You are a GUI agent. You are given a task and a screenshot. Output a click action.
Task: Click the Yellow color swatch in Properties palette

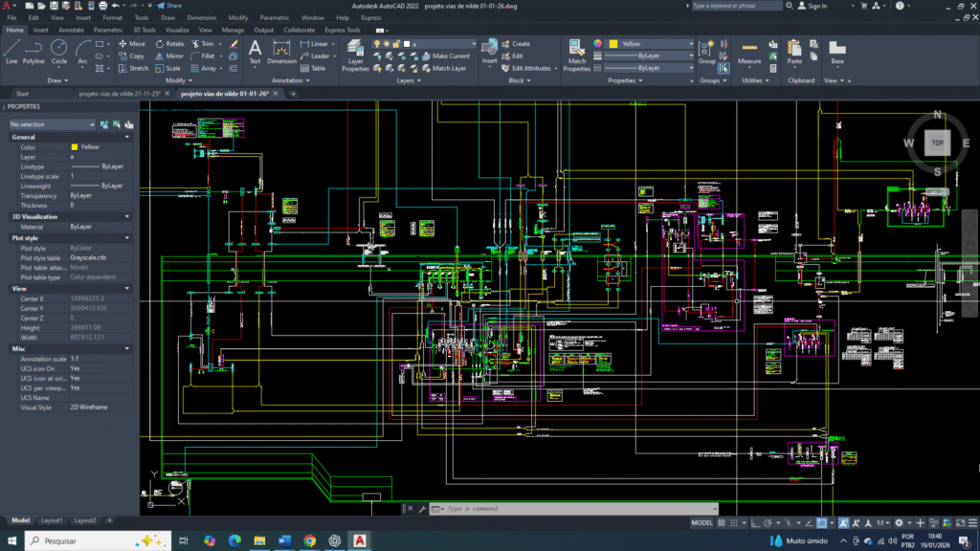[75, 147]
